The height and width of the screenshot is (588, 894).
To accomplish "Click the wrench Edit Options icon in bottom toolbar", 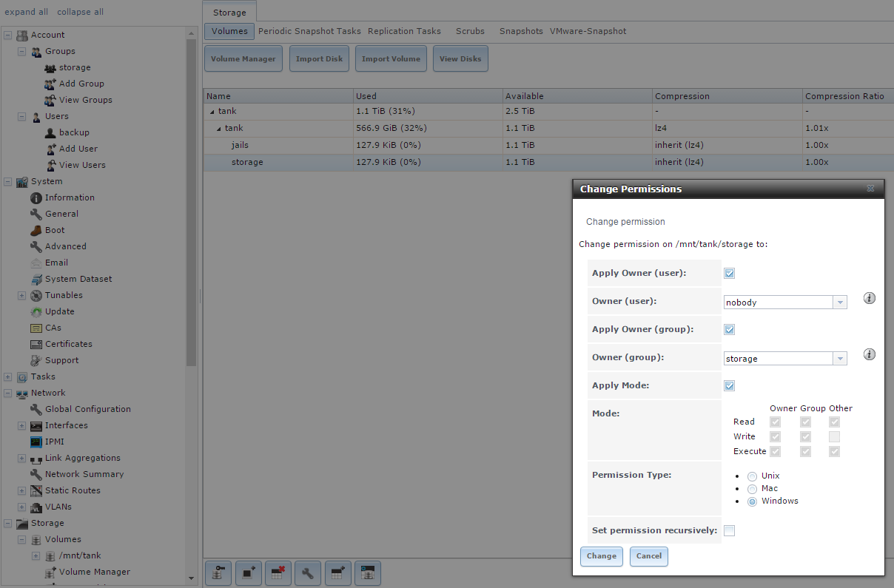I will click(308, 572).
